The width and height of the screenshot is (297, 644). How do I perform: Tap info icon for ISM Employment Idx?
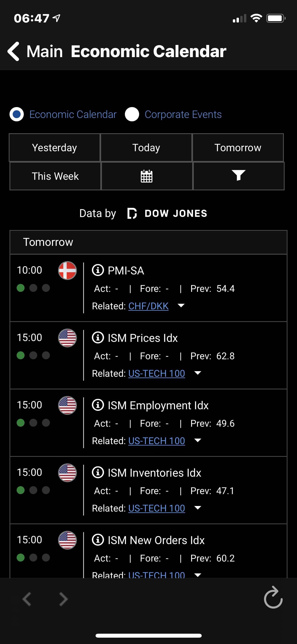tap(98, 405)
